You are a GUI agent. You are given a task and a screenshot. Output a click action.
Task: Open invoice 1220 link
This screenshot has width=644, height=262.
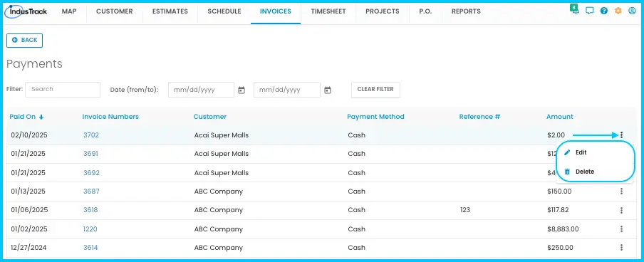point(90,229)
